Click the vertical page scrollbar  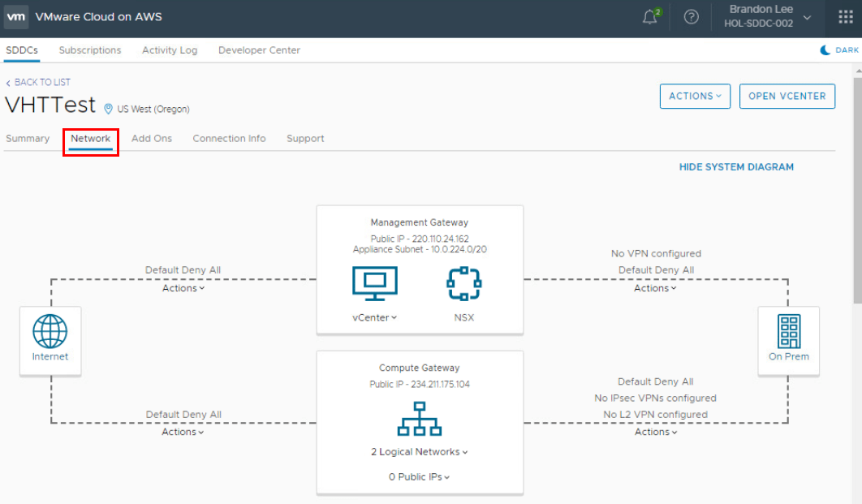[856, 187]
